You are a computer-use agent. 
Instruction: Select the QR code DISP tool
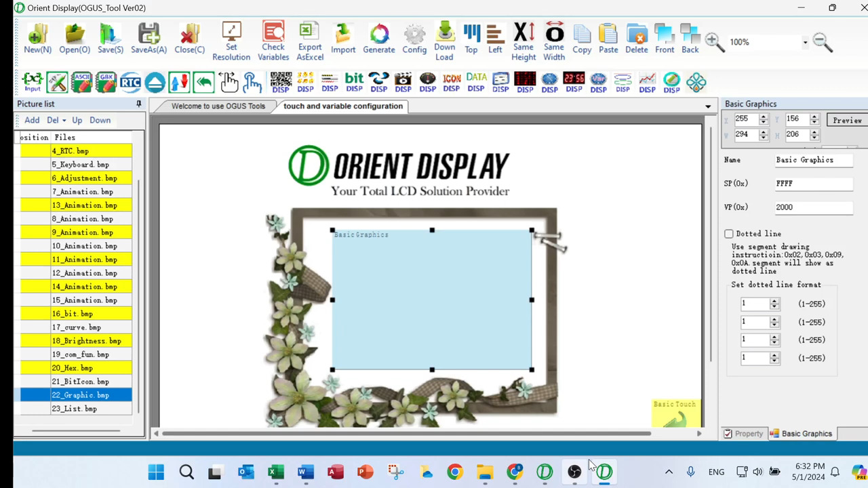pos(281,82)
